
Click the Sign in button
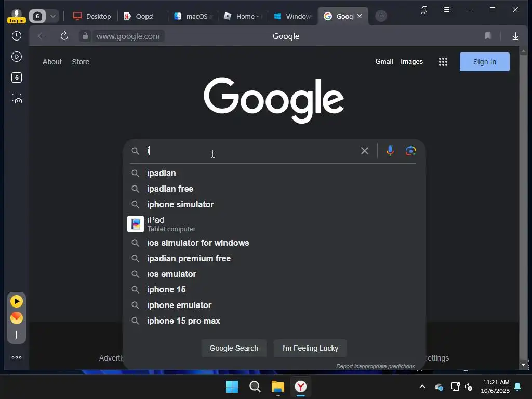pos(485,62)
